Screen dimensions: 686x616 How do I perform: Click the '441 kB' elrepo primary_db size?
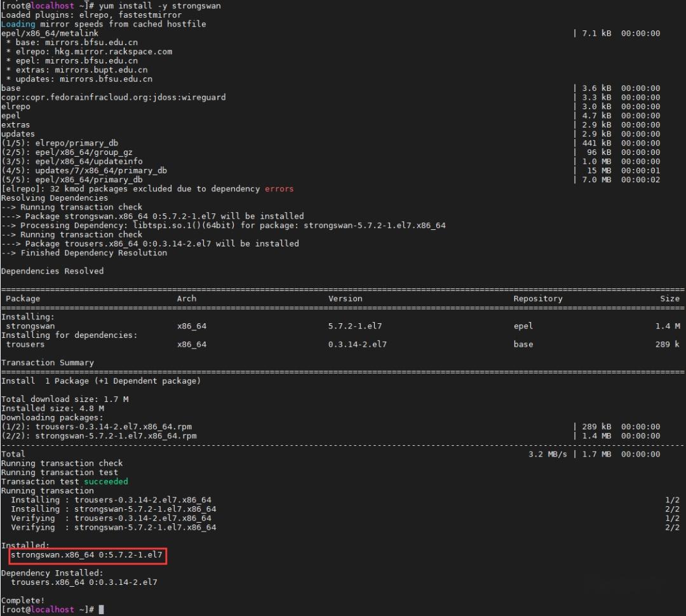pos(596,143)
